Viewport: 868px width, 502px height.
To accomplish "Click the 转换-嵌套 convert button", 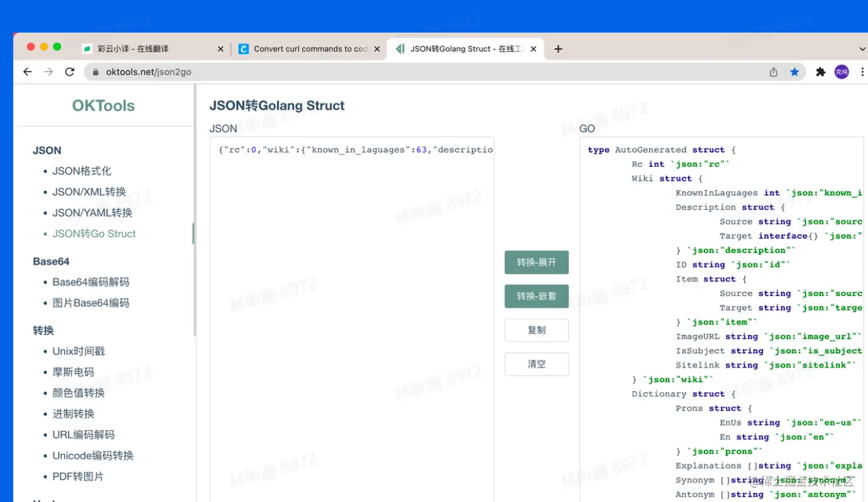I will 537,296.
